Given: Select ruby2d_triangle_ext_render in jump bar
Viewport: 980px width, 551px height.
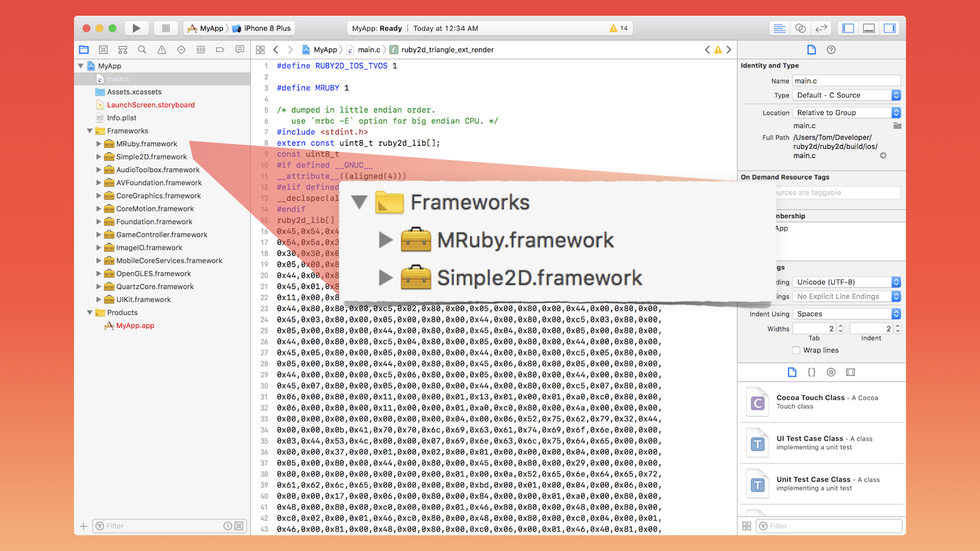Looking at the screenshot, I should pos(442,50).
